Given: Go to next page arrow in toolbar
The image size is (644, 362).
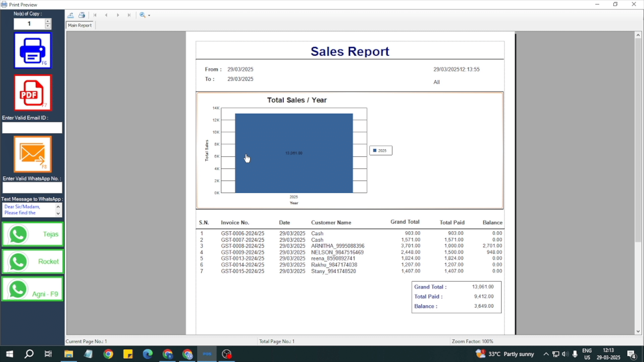Looking at the screenshot, I should coord(118,15).
